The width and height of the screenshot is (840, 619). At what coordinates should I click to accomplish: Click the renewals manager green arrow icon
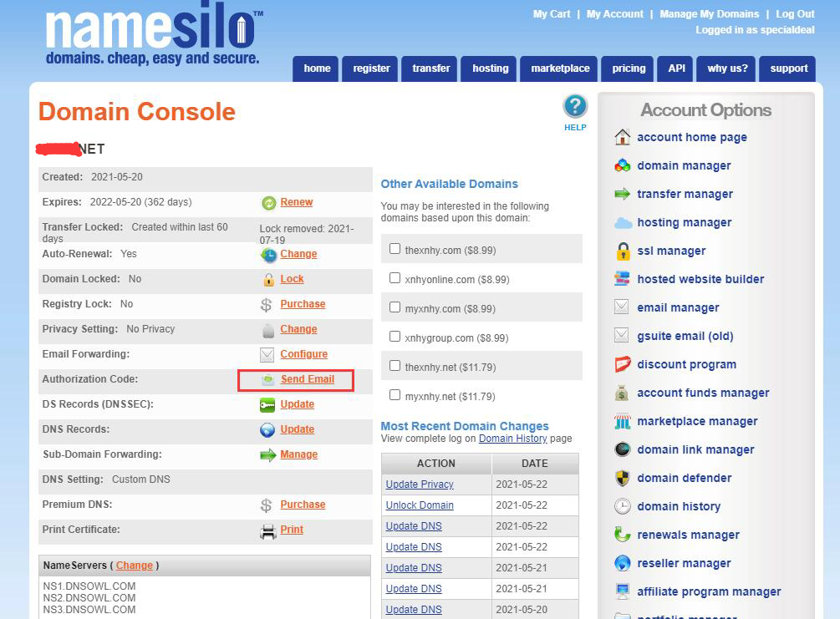tap(622, 534)
